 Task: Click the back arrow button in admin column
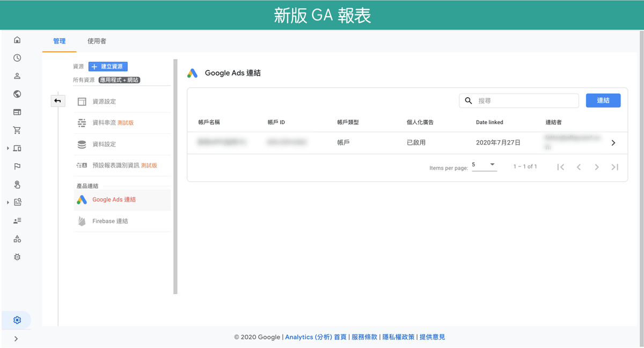57,101
